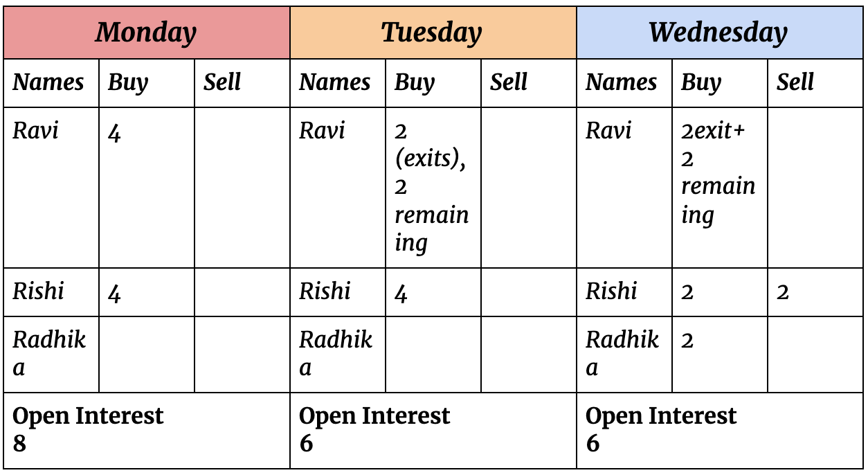Screen dimensions: 868x475
Task: Select Rishi's Wednesday Buy cell showing 2
Action: (x=719, y=292)
